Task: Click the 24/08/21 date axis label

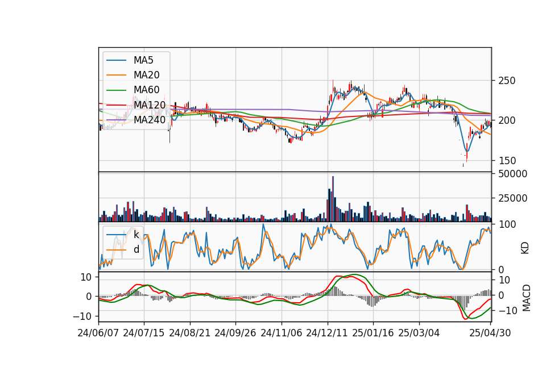Action: pos(190,333)
